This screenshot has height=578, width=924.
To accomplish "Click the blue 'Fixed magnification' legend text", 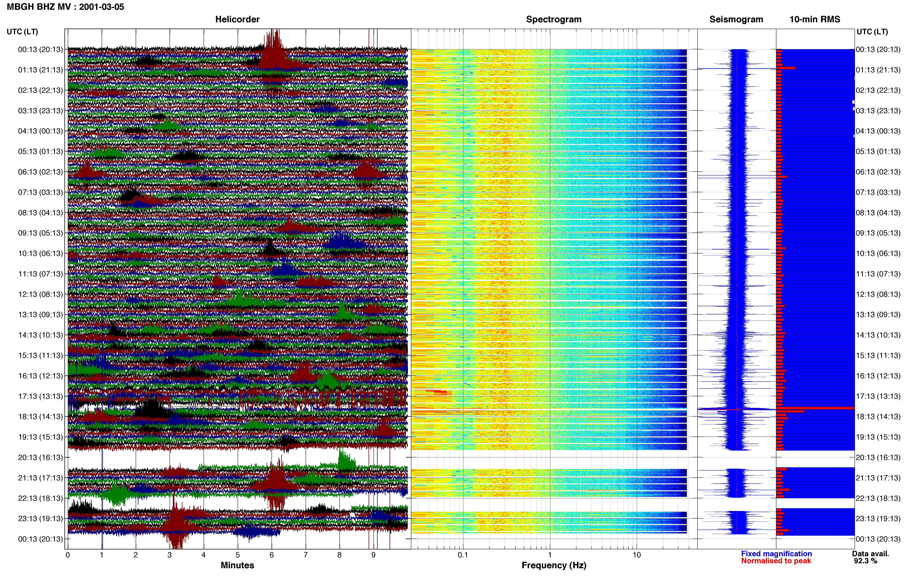I will (x=776, y=554).
